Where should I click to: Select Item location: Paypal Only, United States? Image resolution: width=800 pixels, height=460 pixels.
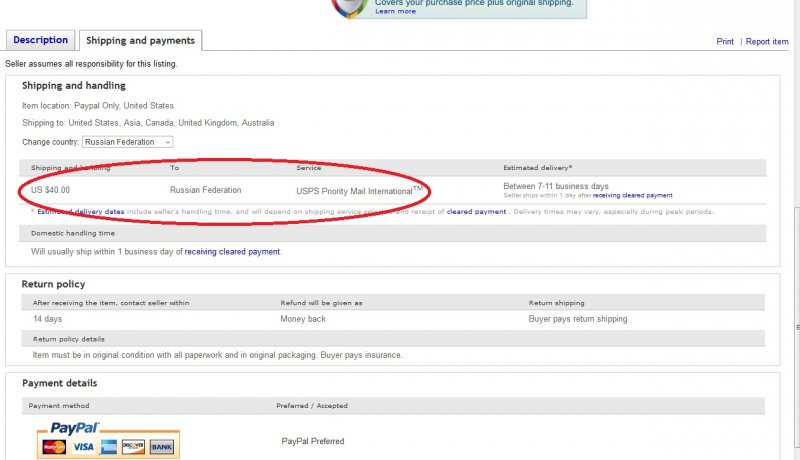coord(97,106)
